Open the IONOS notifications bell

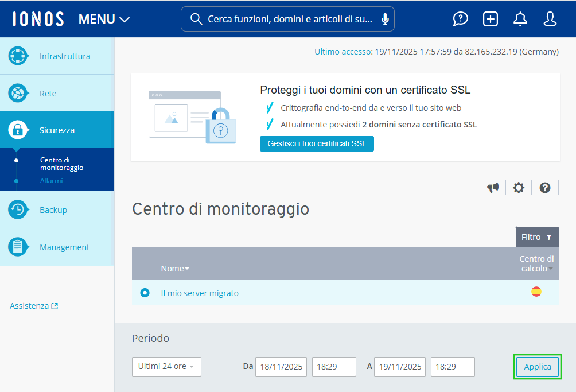point(520,18)
